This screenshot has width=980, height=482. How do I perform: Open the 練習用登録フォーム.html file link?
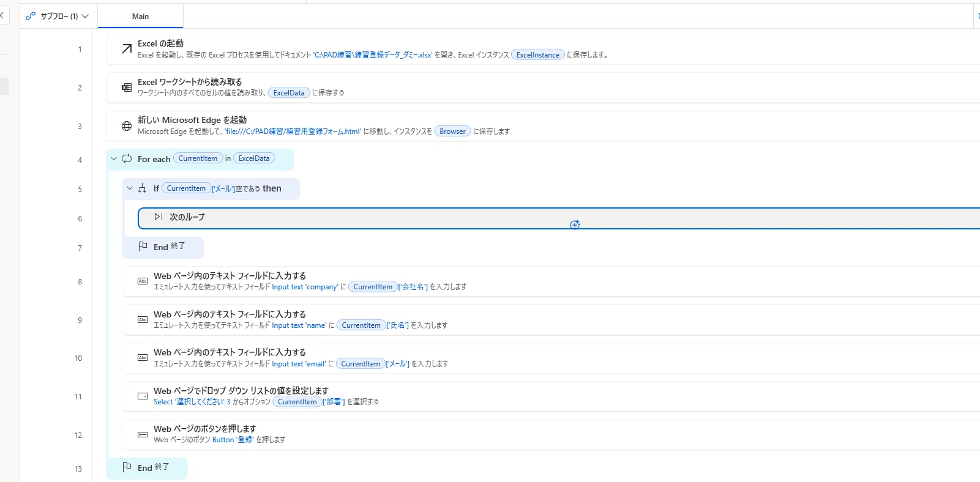click(293, 132)
